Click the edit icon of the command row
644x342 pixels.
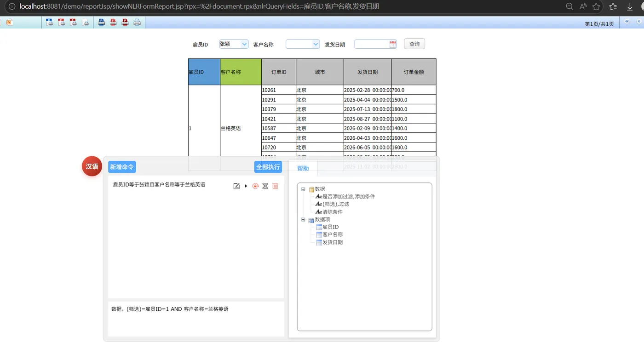pos(236,186)
